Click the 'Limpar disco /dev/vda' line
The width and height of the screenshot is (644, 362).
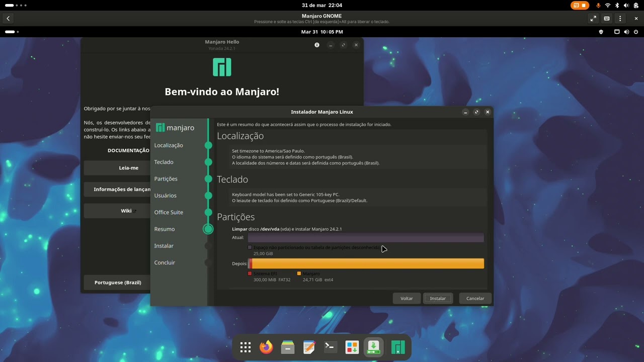tap(287, 229)
